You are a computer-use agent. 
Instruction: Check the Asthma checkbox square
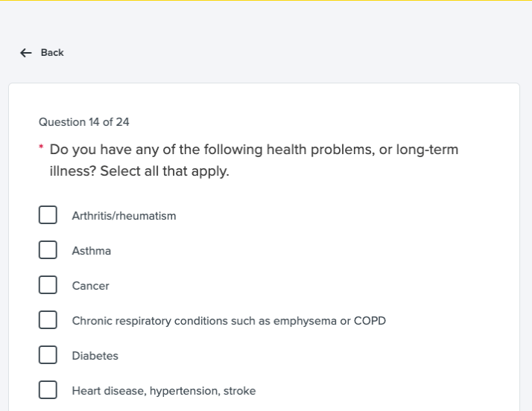coord(48,250)
